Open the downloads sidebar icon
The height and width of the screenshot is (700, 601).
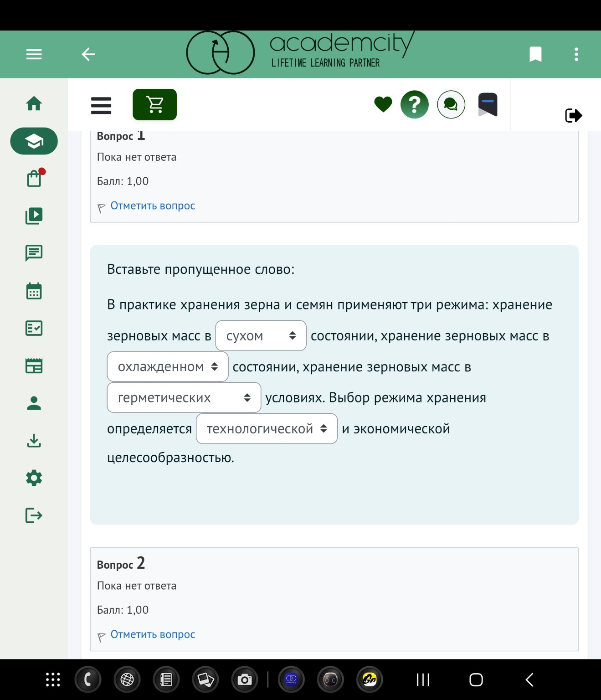coord(34,441)
